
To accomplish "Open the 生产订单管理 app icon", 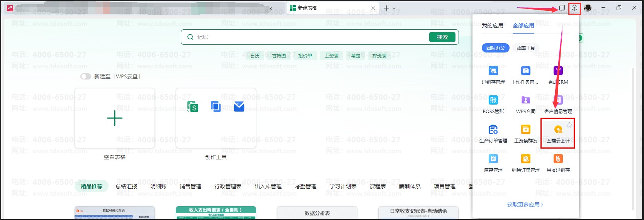I will 493,130.
